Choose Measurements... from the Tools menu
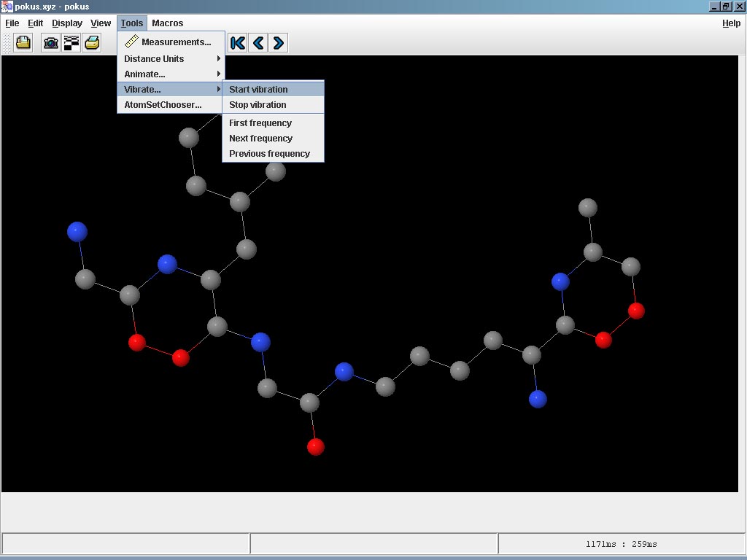Screen dimensions: 747x560 [171, 42]
